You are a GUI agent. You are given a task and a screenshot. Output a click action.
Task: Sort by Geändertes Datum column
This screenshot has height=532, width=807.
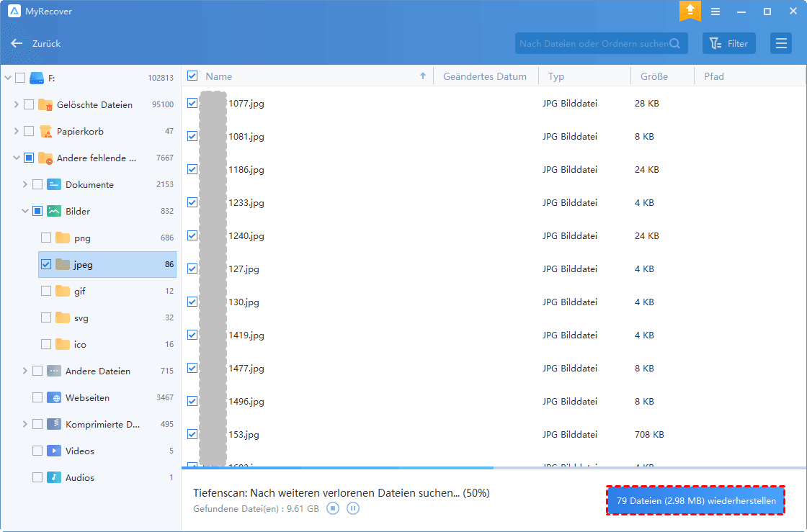(x=485, y=76)
